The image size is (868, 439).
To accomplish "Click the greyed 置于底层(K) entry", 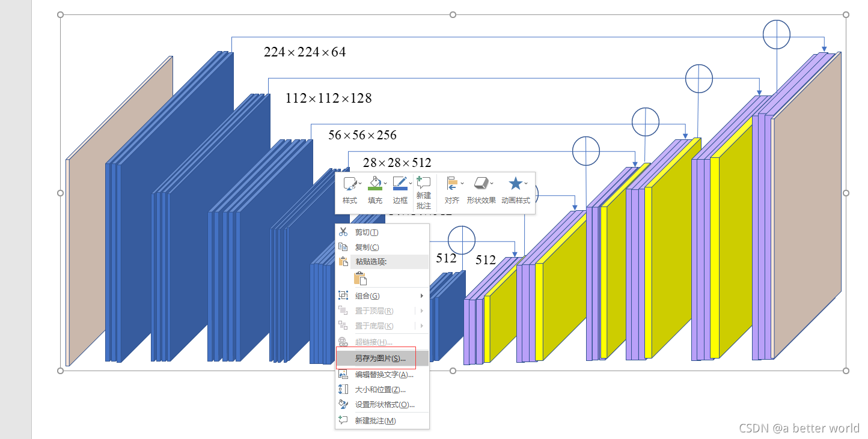I will [382, 325].
